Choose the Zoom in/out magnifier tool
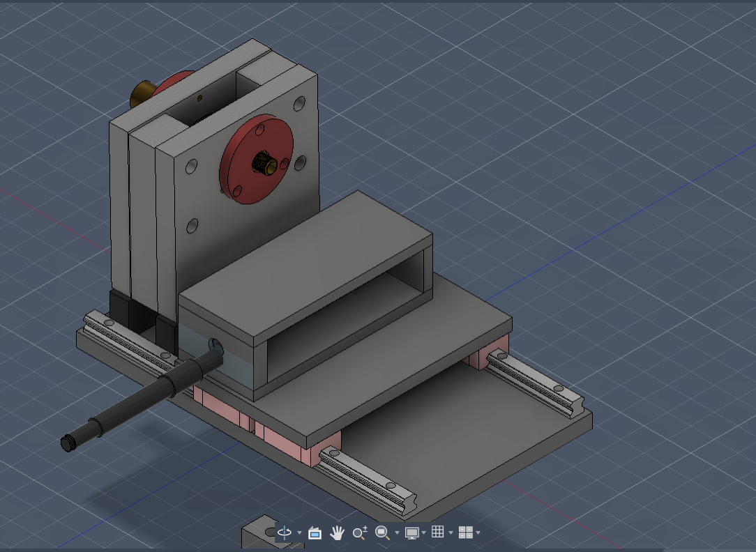This screenshot has height=552, width=756. [360, 532]
